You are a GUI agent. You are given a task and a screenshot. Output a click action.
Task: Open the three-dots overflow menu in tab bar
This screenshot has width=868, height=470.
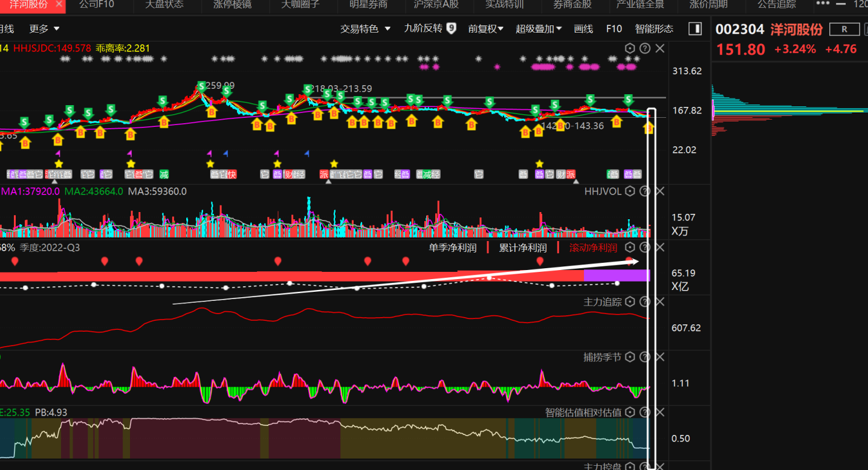tap(823, 4)
